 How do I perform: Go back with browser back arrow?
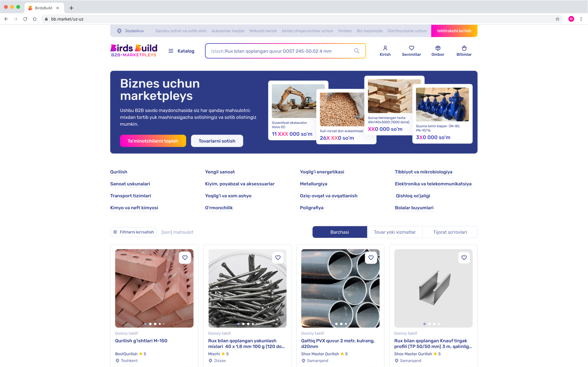click(x=6, y=19)
